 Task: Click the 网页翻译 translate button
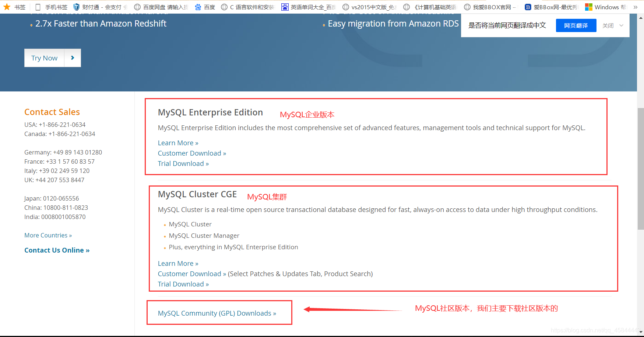(576, 25)
